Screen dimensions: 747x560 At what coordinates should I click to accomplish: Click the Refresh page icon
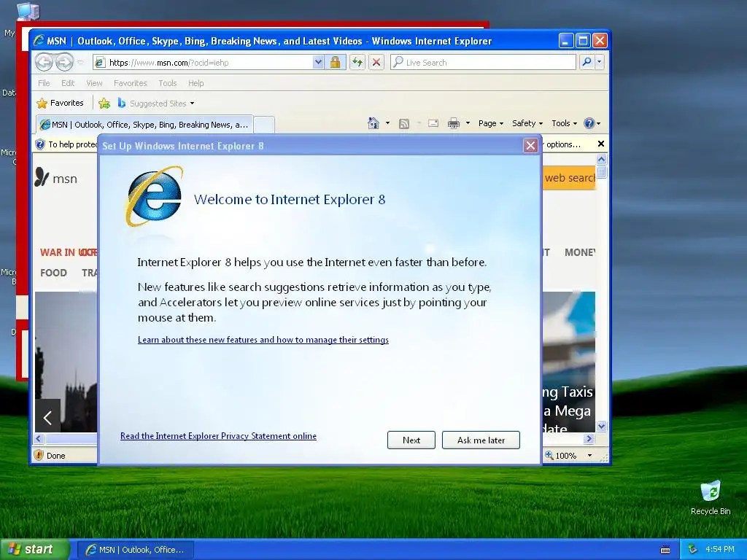(x=357, y=63)
